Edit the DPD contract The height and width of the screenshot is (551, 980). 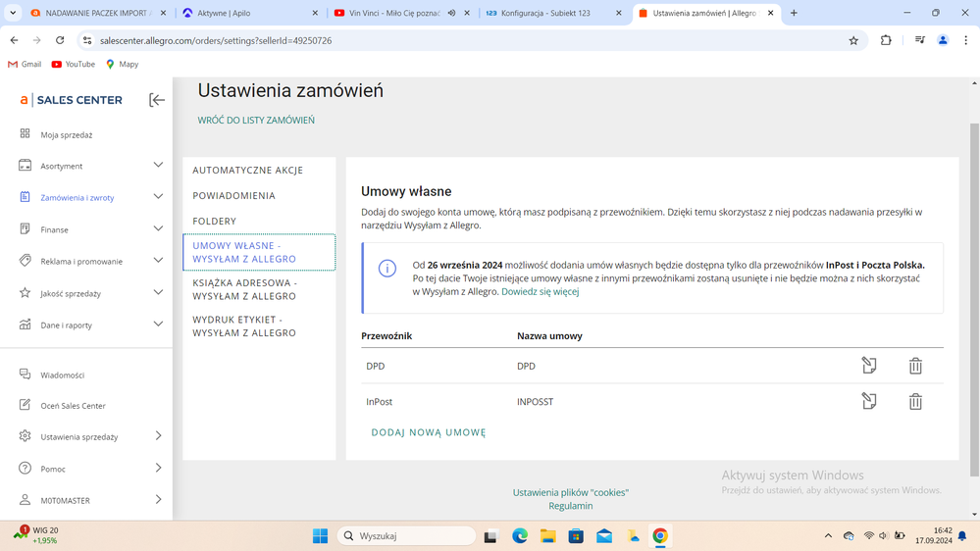(869, 366)
